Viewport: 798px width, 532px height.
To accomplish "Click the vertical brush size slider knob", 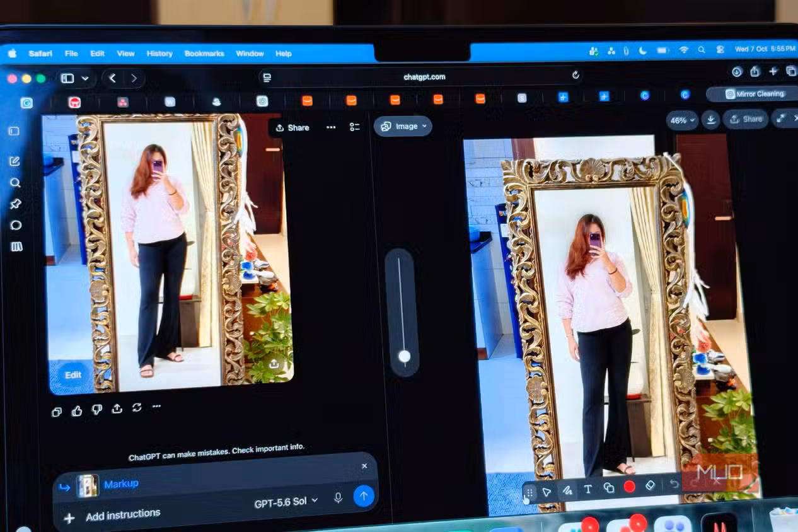I will click(x=404, y=356).
